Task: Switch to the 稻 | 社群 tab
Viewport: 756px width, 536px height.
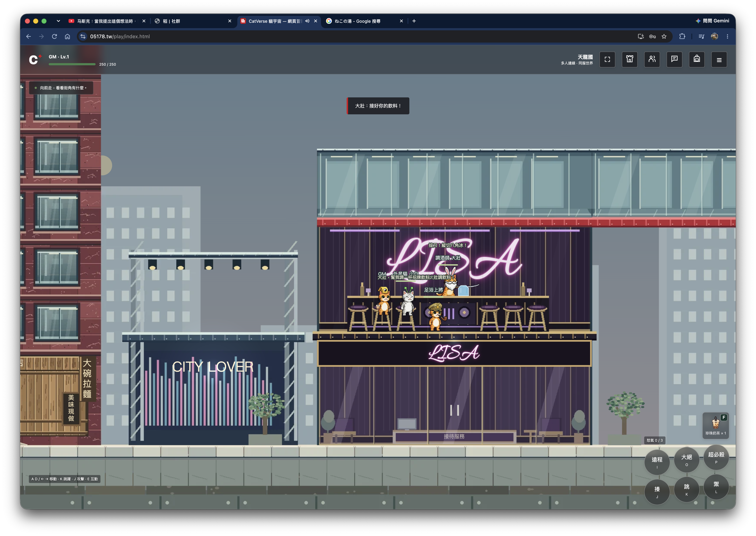Action: click(193, 21)
